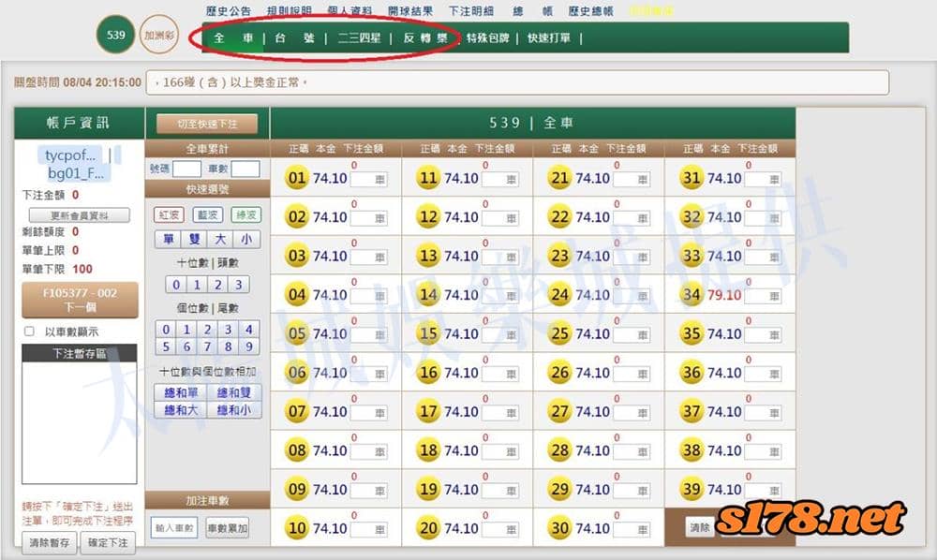Open the 開球結果 link
Viewport: 937px width, 560px height.
(410, 10)
